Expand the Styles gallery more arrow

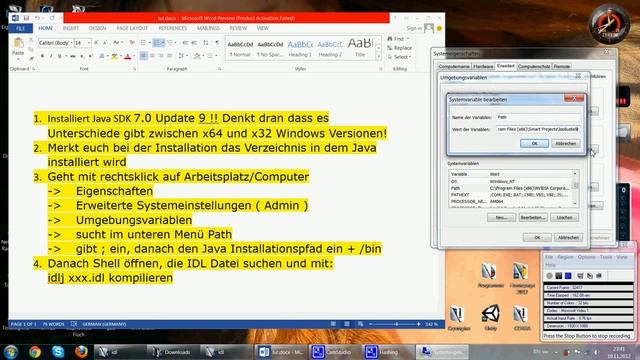[378, 56]
